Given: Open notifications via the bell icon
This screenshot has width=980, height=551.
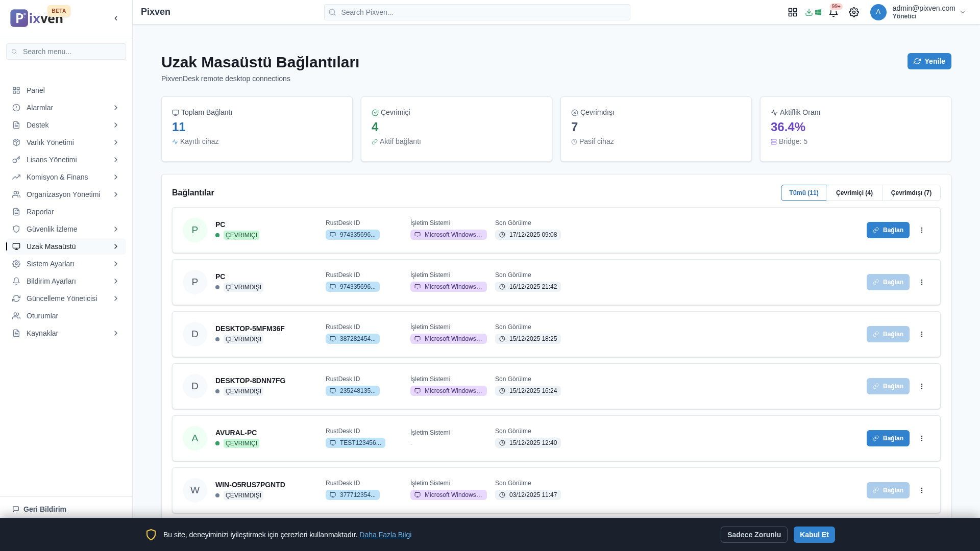Looking at the screenshot, I should (x=834, y=12).
